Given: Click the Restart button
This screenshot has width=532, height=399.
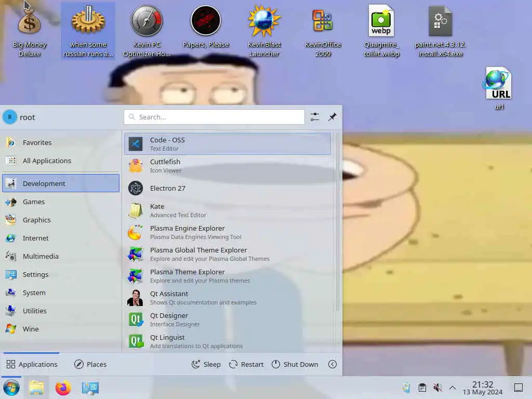Looking at the screenshot, I should tap(246, 364).
